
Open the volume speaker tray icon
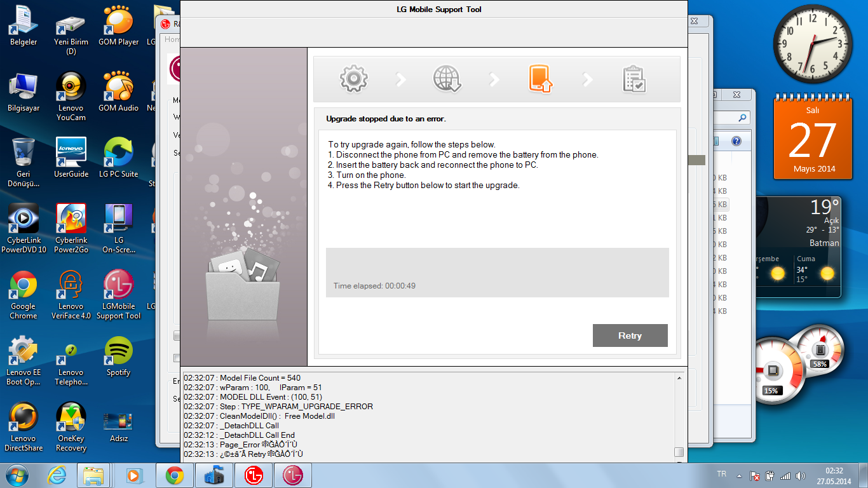[800, 475]
